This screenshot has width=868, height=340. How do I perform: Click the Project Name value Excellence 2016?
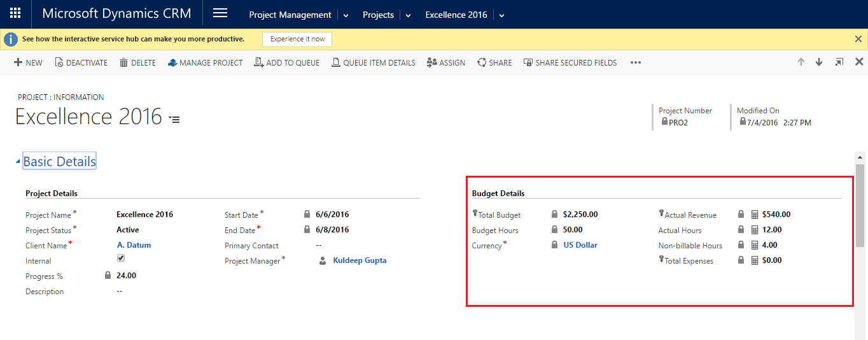click(x=144, y=215)
